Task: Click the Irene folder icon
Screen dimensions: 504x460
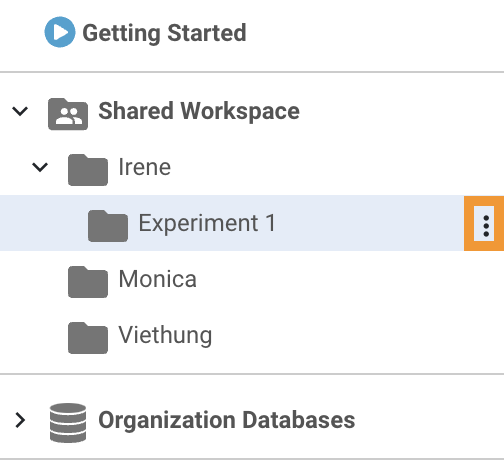Action: [88, 170]
